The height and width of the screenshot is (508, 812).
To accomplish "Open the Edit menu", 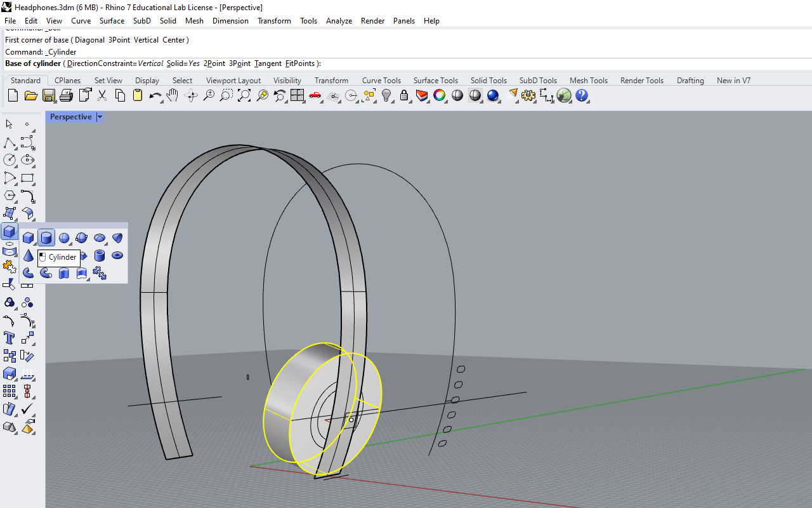I will coord(31,21).
